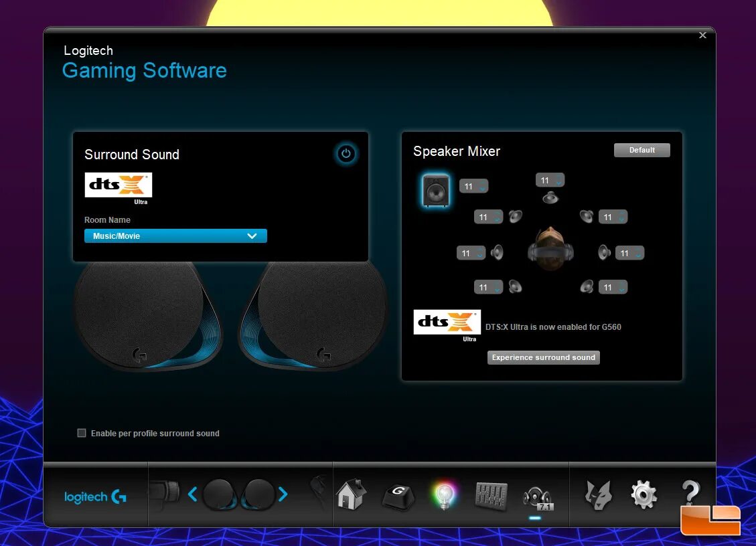756x546 pixels.
Task: Adjust subwoofer level value 11 box
Action: [x=473, y=186]
